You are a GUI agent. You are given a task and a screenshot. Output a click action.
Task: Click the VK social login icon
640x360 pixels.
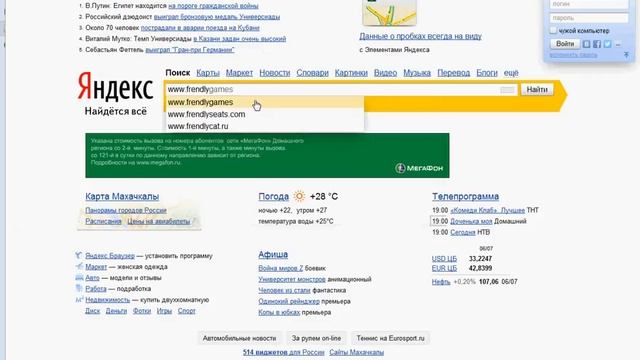587,44
